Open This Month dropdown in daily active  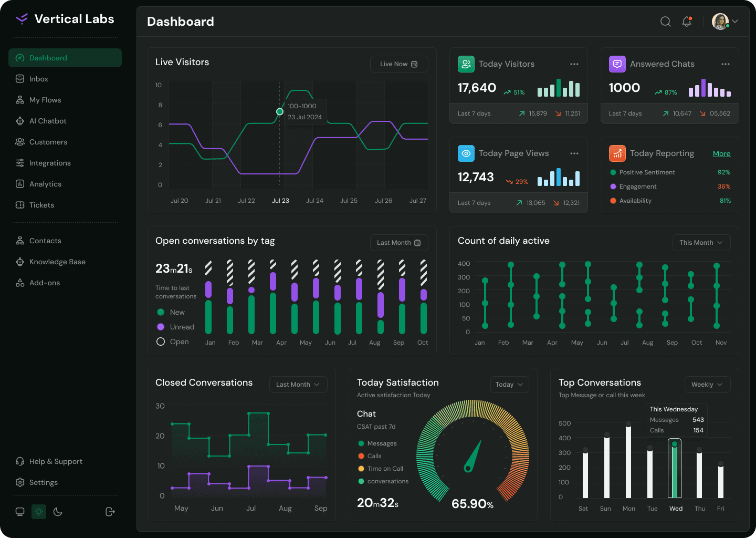pyautogui.click(x=701, y=243)
